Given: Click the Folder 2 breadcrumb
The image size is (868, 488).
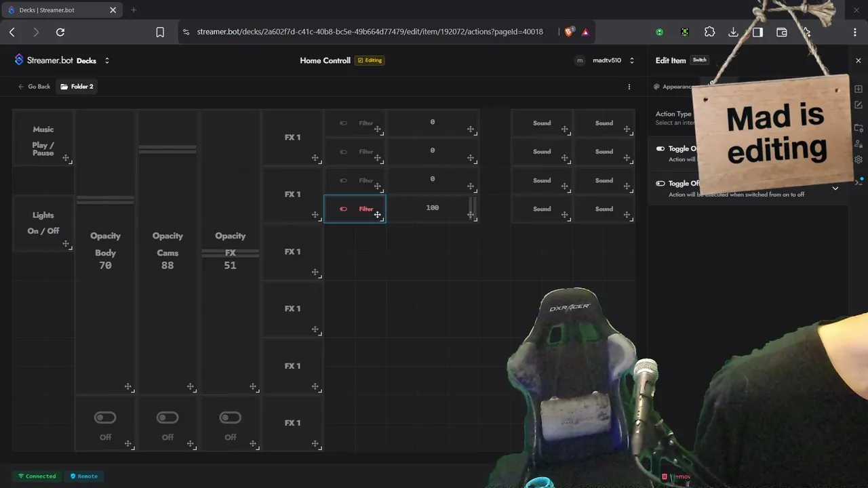Looking at the screenshot, I should [77, 87].
